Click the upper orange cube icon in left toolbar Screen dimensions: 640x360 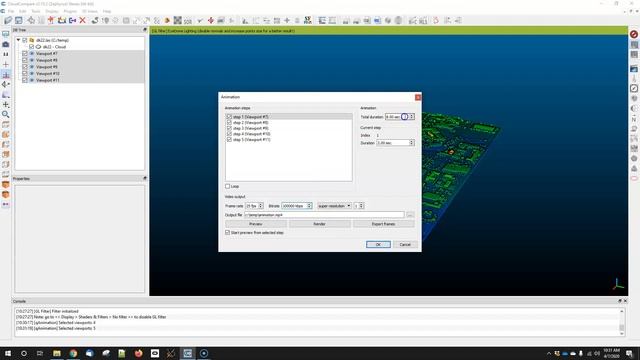tap(6, 134)
